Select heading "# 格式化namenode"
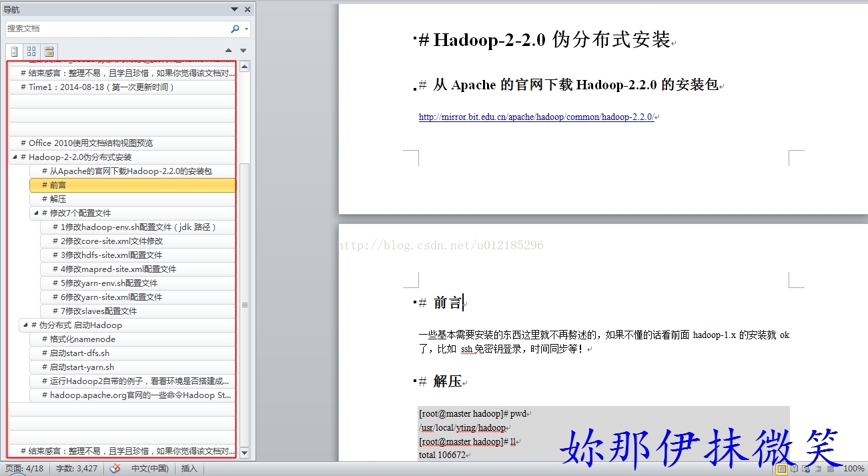868x476 pixels. click(x=133, y=339)
